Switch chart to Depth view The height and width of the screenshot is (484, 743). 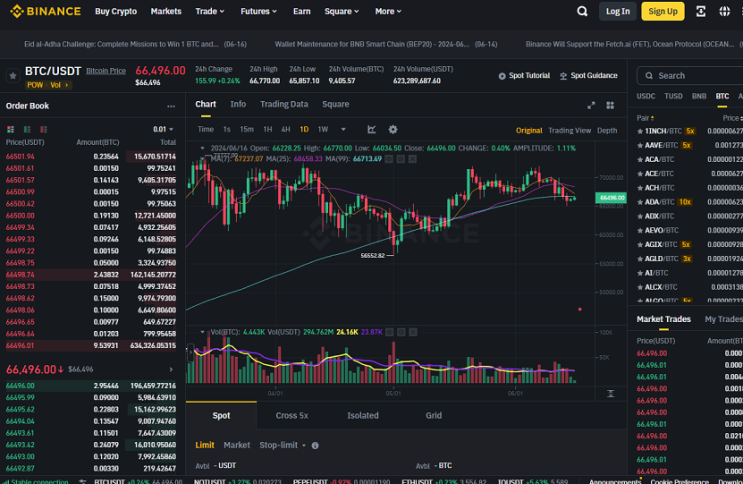(x=607, y=130)
